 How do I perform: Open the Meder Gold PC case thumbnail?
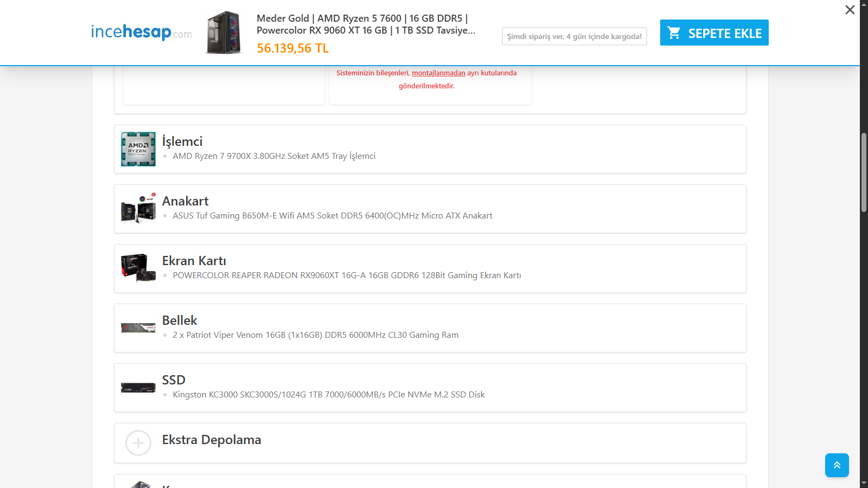coord(224,33)
